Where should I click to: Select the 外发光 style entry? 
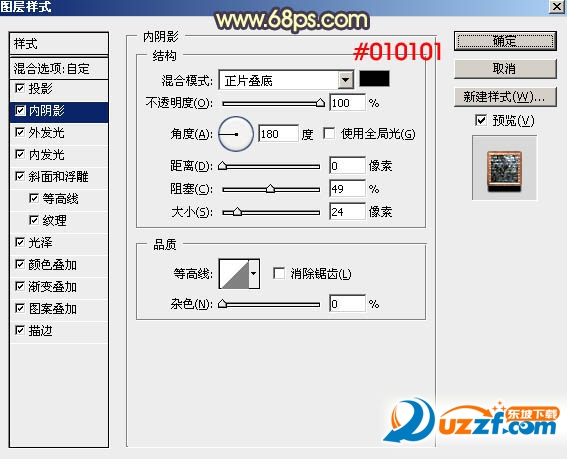(46, 133)
